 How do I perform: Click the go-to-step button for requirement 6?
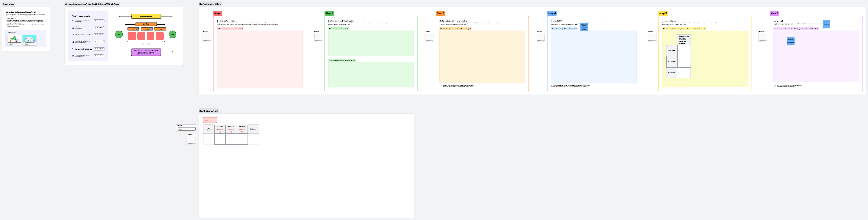point(99,56)
